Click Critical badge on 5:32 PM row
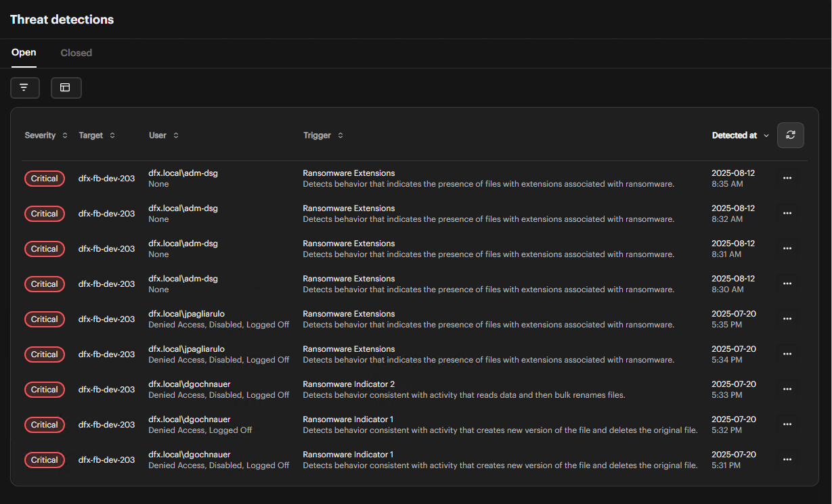Viewport: 832px width, 504px height. pyautogui.click(x=45, y=425)
